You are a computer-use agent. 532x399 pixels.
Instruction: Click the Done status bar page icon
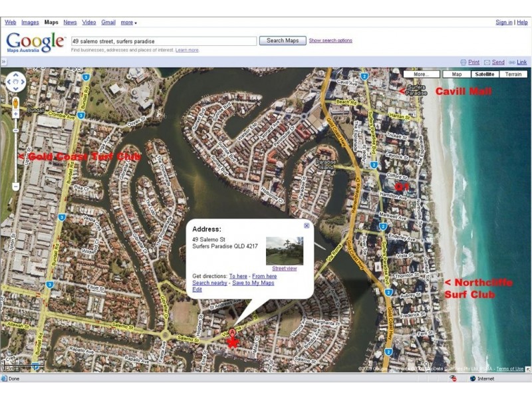coord(4,378)
